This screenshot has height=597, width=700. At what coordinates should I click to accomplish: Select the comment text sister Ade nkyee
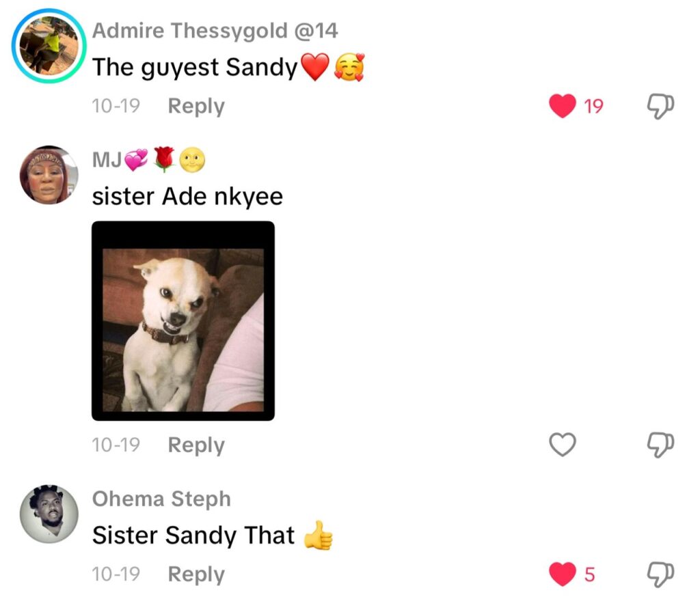click(187, 196)
